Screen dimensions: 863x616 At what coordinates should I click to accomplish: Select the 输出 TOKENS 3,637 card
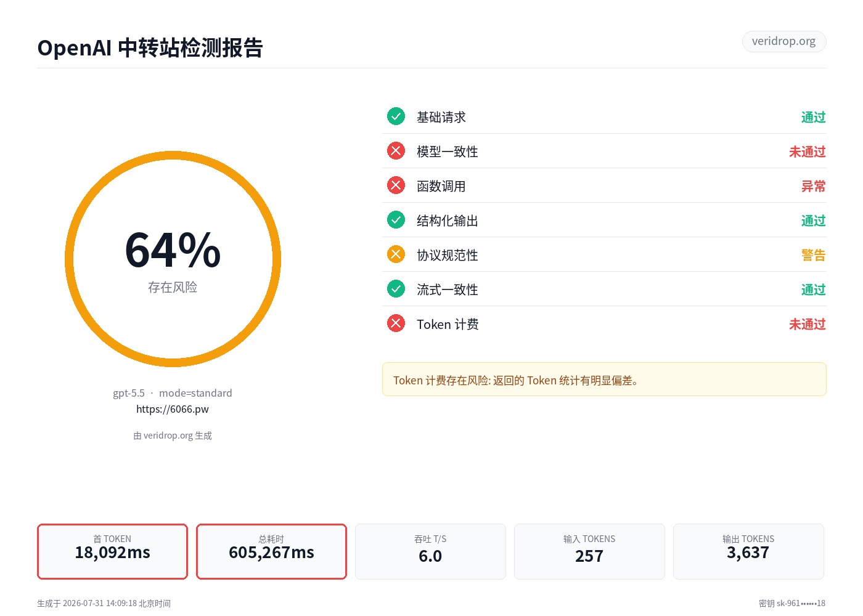click(x=748, y=551)
